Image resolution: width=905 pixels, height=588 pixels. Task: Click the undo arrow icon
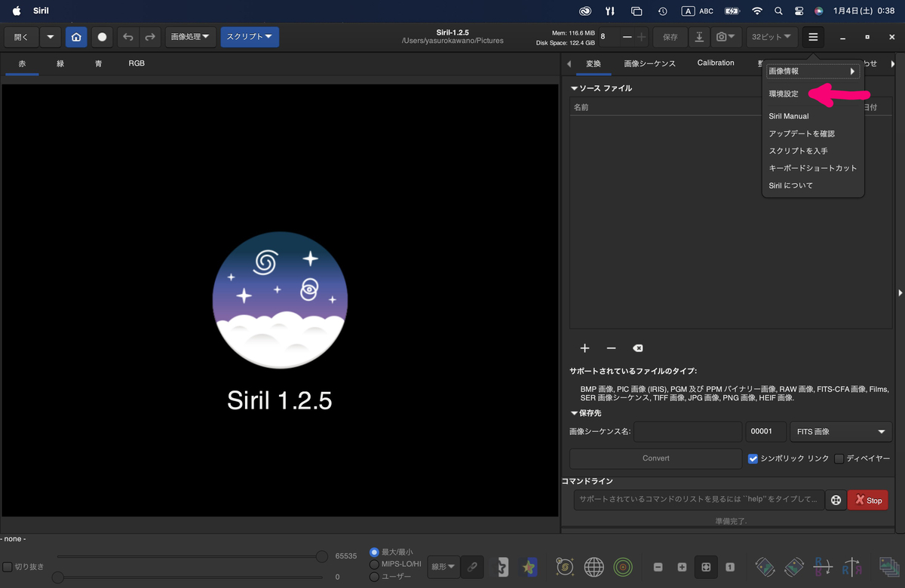coord(127,37)
